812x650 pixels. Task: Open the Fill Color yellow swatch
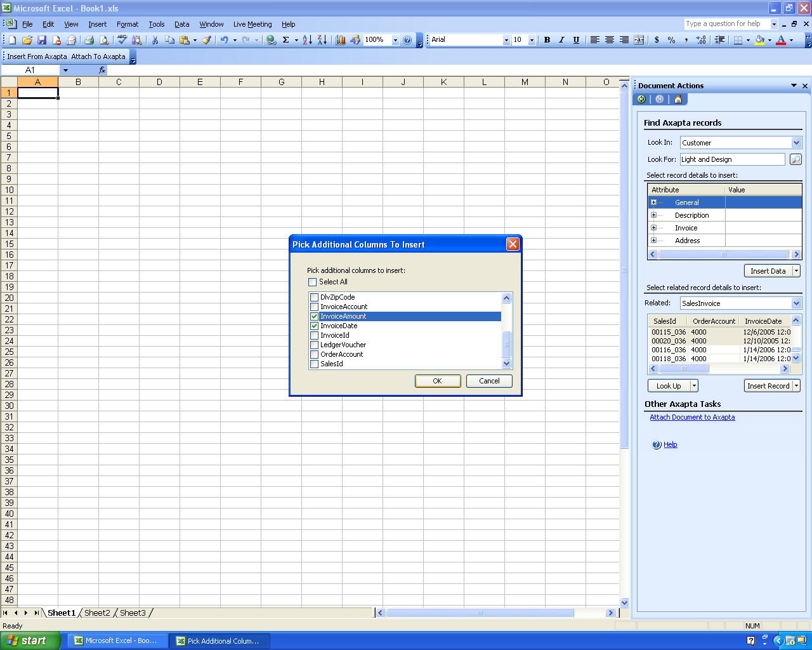coord(759,40)
